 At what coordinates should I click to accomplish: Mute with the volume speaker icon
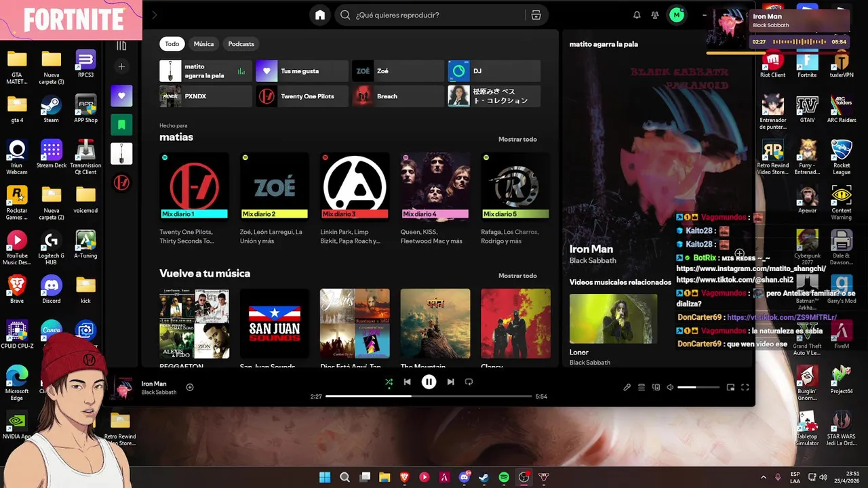click(x=670, y=388)
